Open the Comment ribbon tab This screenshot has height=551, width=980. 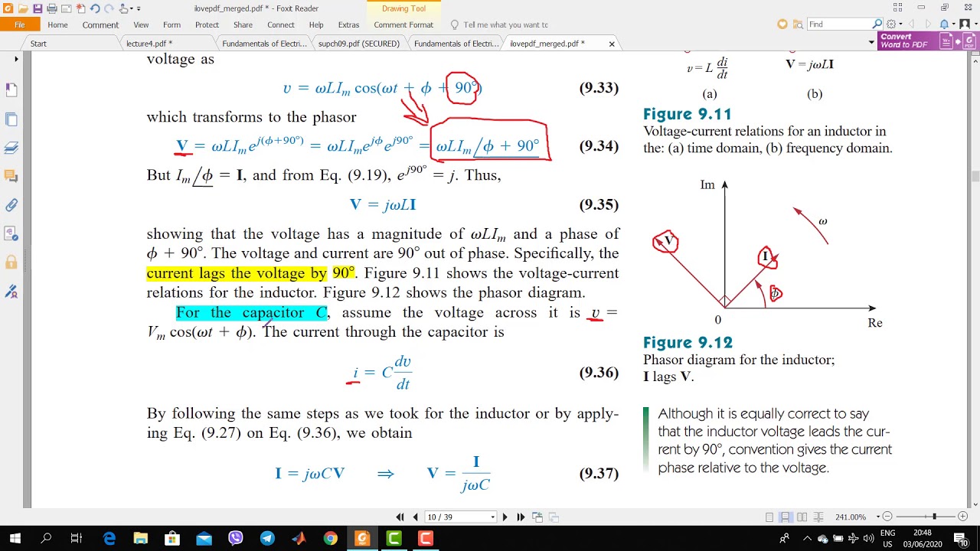coord(100,24)
